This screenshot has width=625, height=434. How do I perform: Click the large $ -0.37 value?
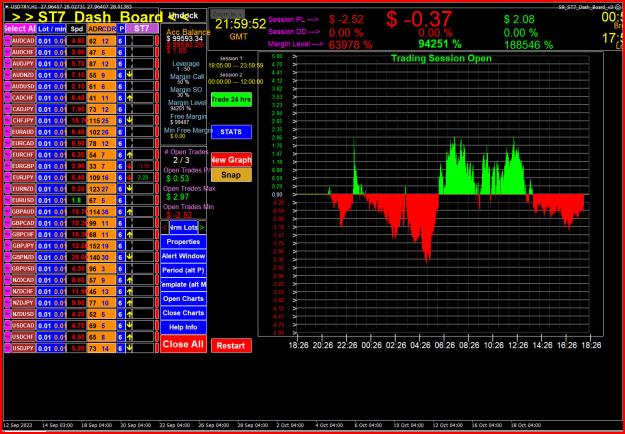point(419,19)
